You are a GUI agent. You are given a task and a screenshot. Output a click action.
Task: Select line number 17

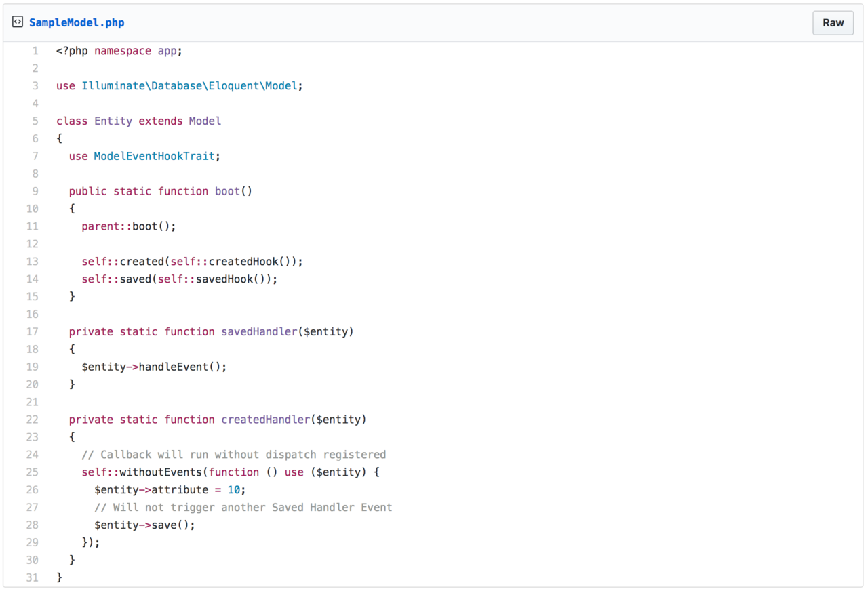tap(33, 332)
